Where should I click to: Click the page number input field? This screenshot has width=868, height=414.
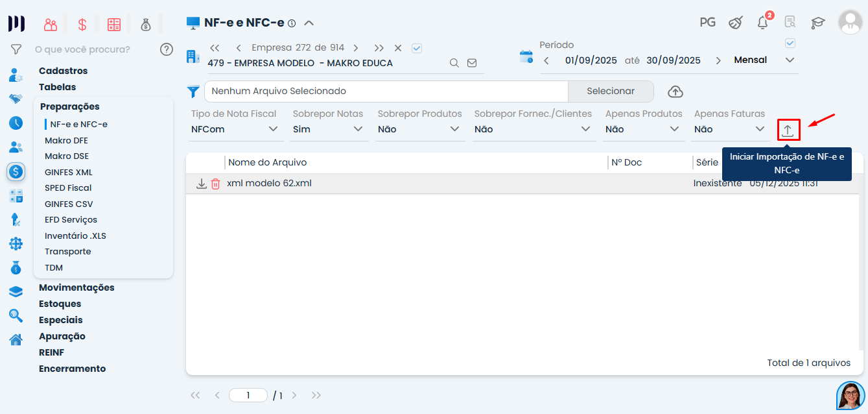[x=248, y=395]
